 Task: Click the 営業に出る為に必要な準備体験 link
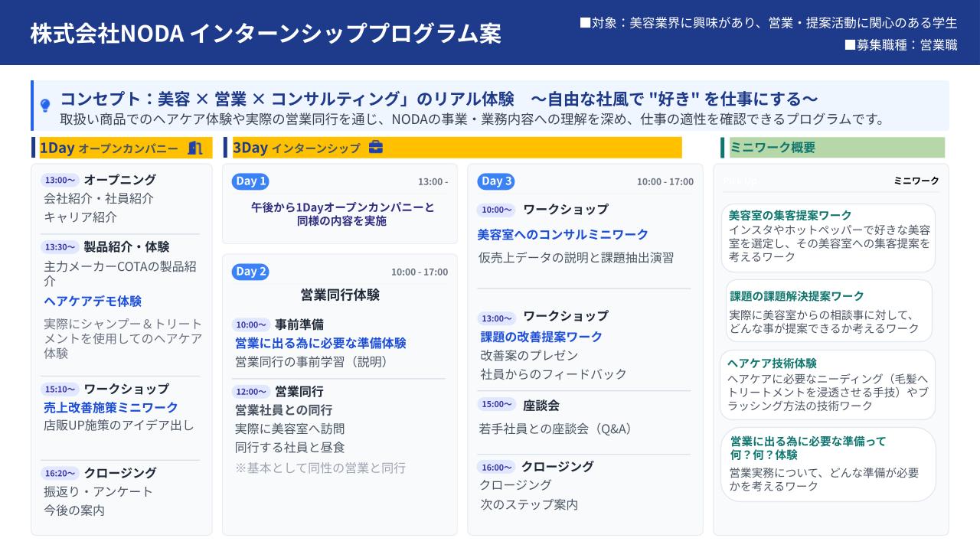[x=320, y=343]
